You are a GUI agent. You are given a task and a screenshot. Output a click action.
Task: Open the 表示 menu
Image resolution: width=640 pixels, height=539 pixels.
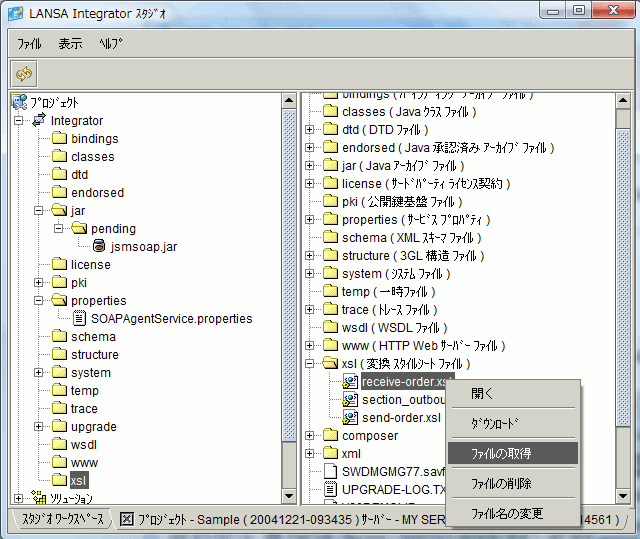click(70, 43)
